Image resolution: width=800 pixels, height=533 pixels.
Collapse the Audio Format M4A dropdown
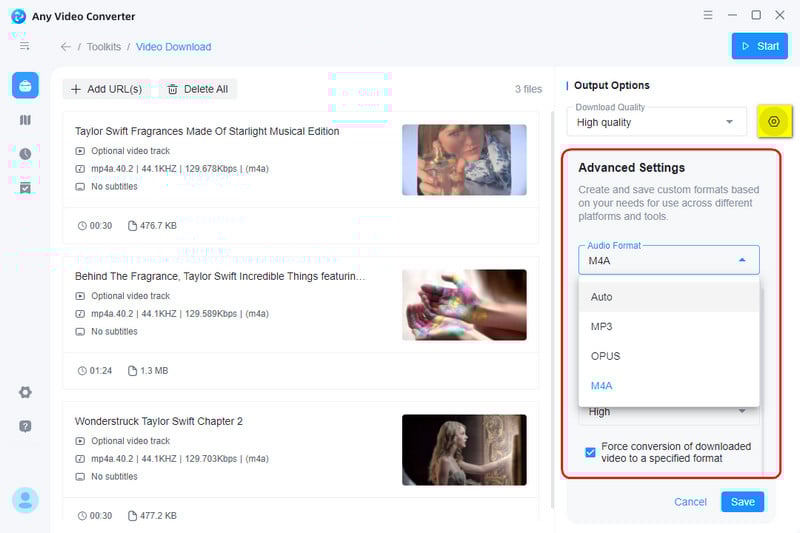[x=669, y=260]
